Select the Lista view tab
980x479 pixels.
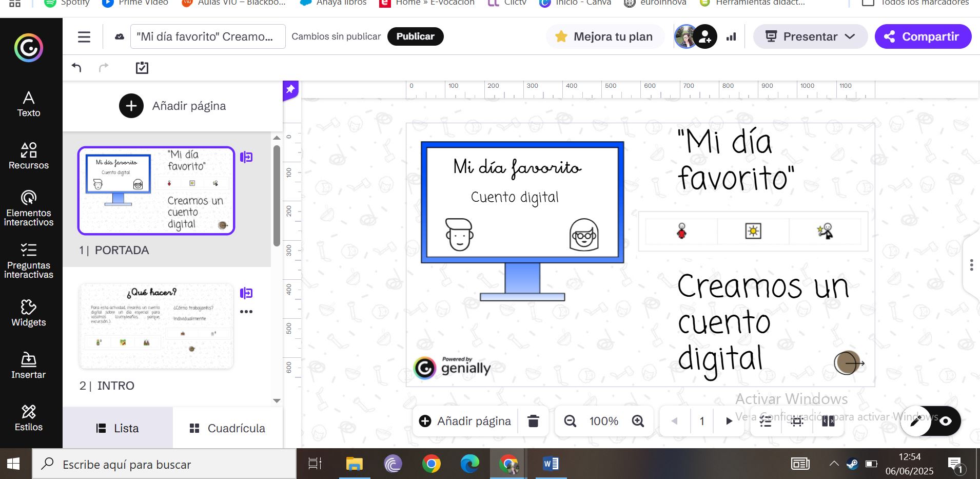117,428
